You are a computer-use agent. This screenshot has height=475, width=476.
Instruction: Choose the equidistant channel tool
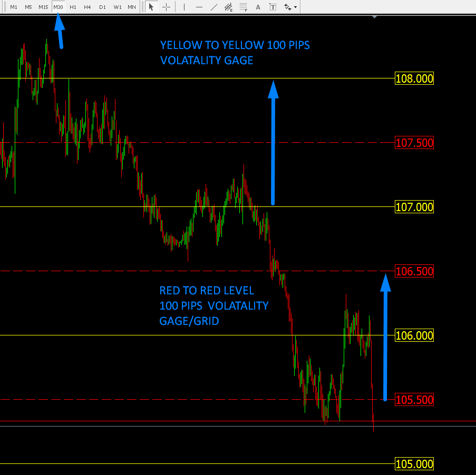[228, 7]
